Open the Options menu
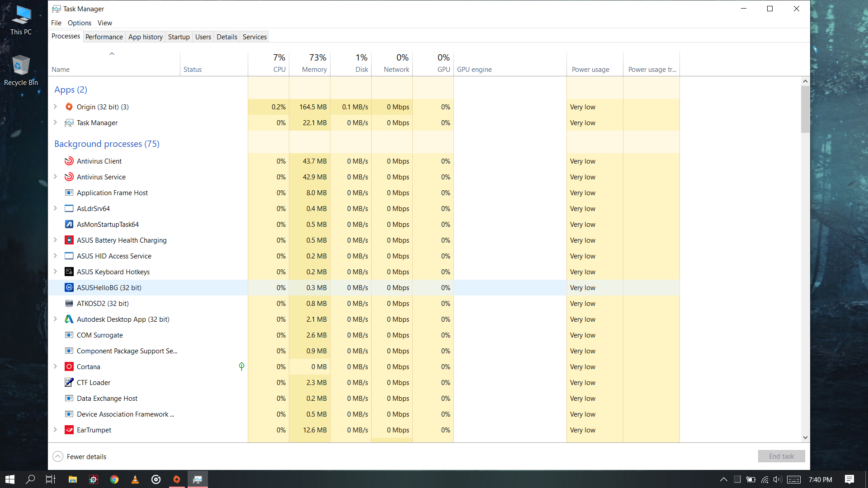Screen dimensions: 868x488 point(80,23)
